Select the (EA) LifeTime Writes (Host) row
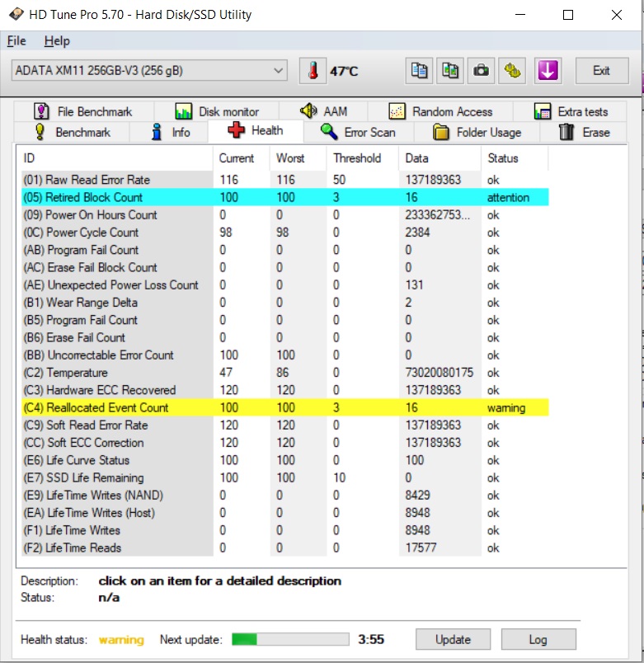Screen dimensions: 644x663 pos(285,513)
